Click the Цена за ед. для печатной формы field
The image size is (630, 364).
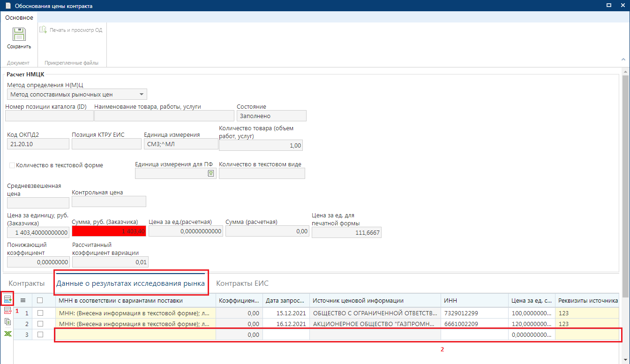346,232
